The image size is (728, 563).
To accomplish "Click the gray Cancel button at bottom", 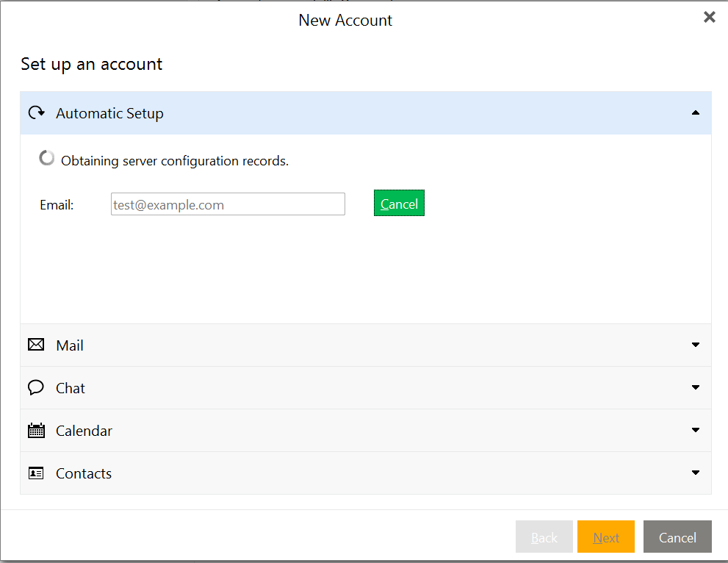I will point(677,537).
